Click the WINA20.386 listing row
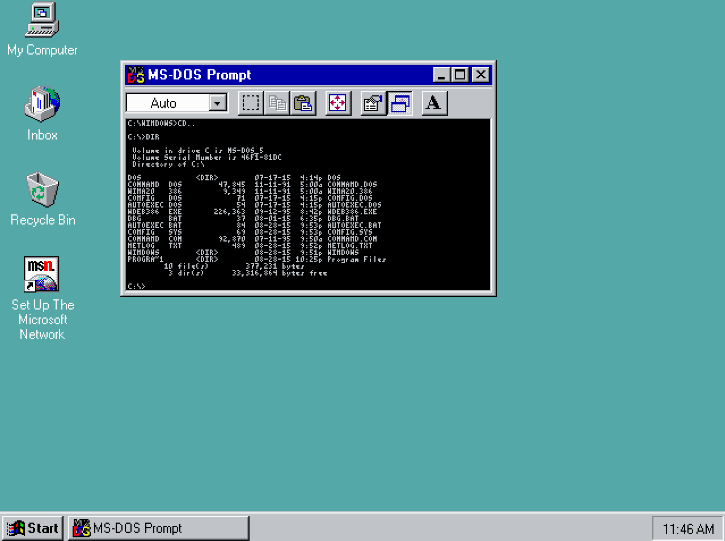This screenshot has height=541, width=725. coord(250,191)
